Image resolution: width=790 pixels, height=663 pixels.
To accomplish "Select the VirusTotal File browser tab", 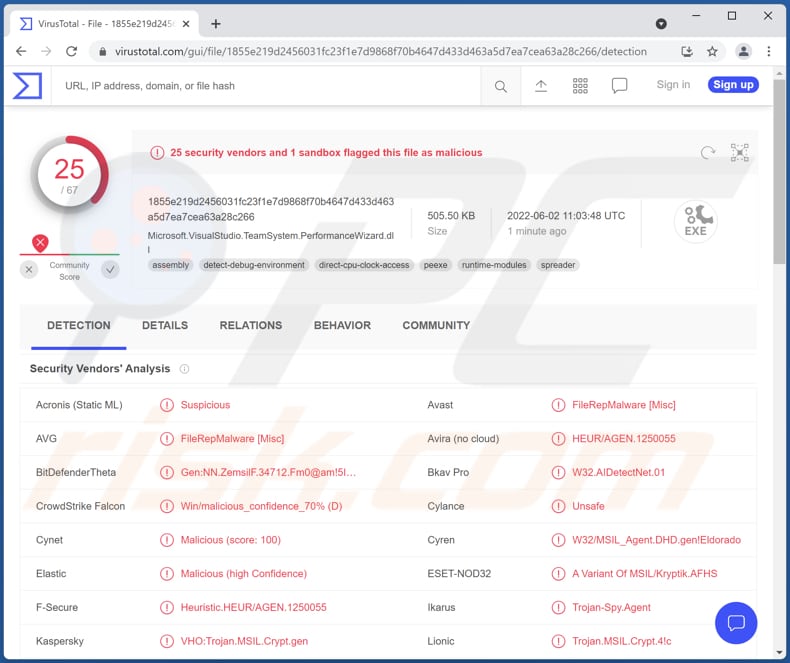I will point(105,24).
